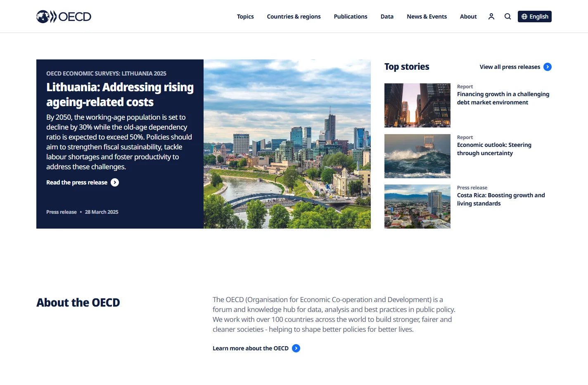Open the Costa Rica: Boosting growth story
This screenshot has width=588, height=385.
(501, 199)
